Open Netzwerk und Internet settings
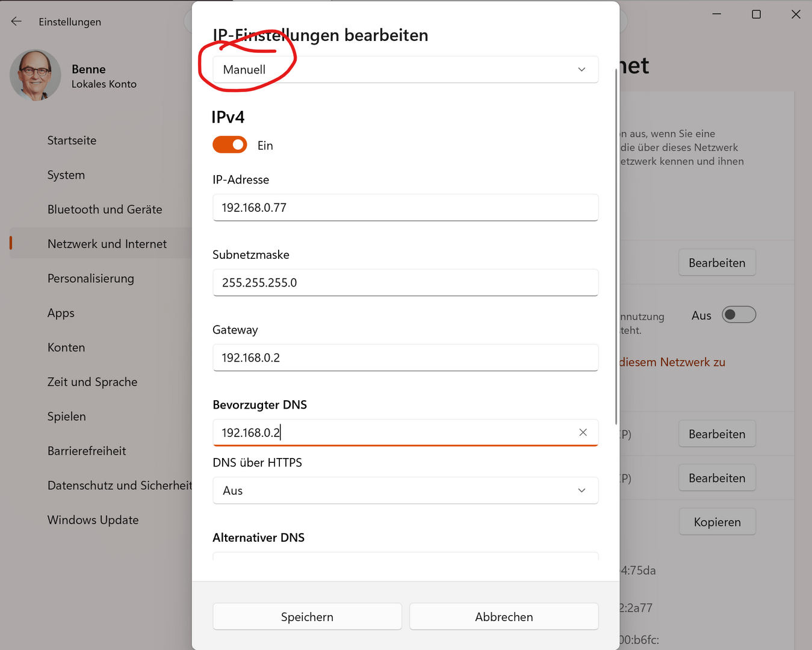 [x=107, y=244]
